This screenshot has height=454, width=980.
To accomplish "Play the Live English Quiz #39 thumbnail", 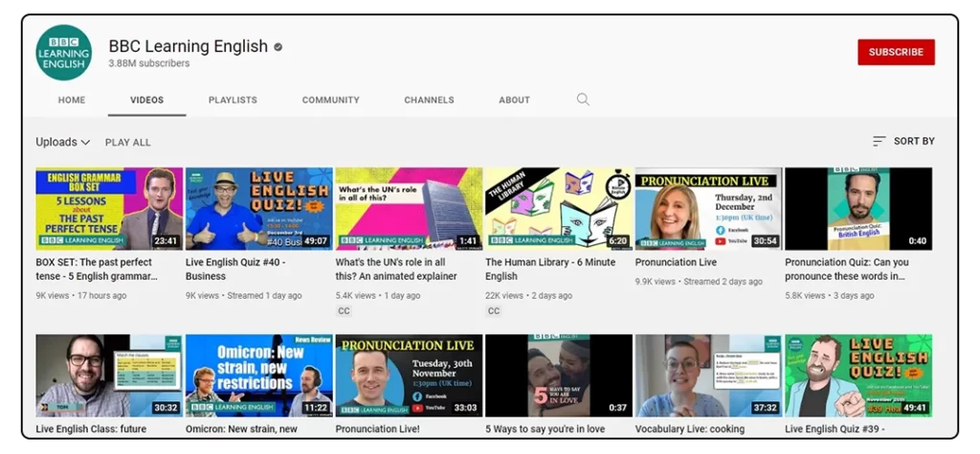I will point(858,375).
